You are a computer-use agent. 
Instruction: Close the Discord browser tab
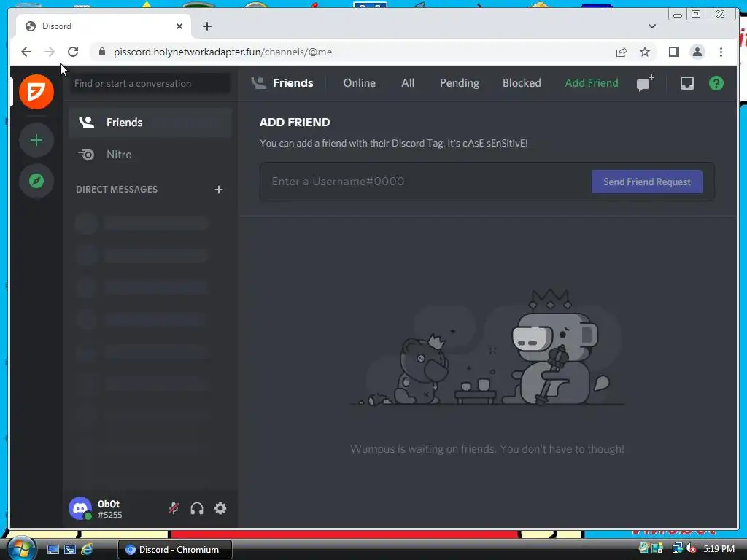pos(179,26)
